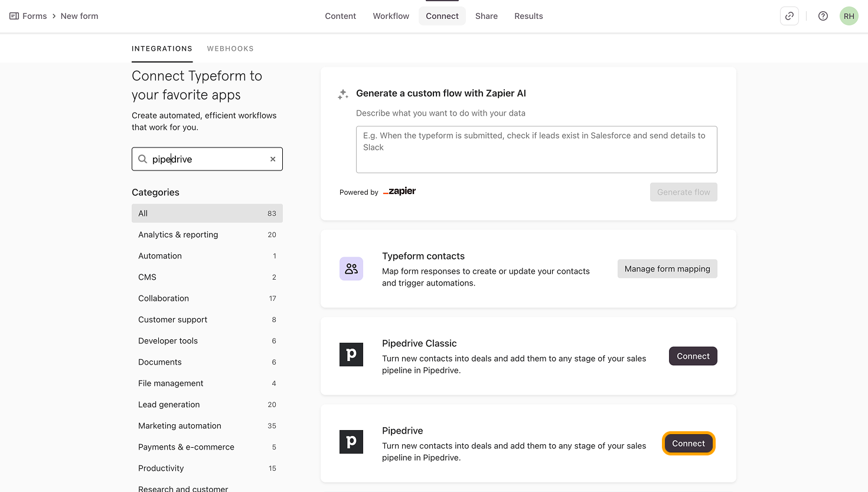Click Typeform contacts description text
The image size is (868, 492).
486,277
